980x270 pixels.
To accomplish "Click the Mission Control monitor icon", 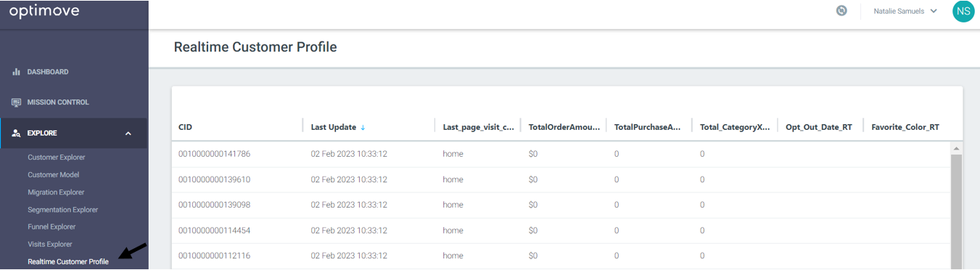I will coord(16,102).
